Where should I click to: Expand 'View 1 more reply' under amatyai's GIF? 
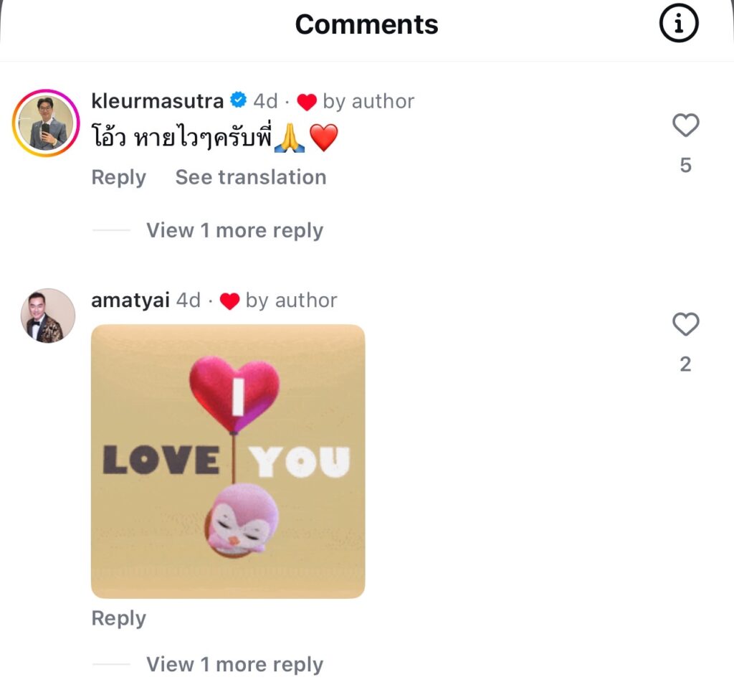tap(234, 664)
